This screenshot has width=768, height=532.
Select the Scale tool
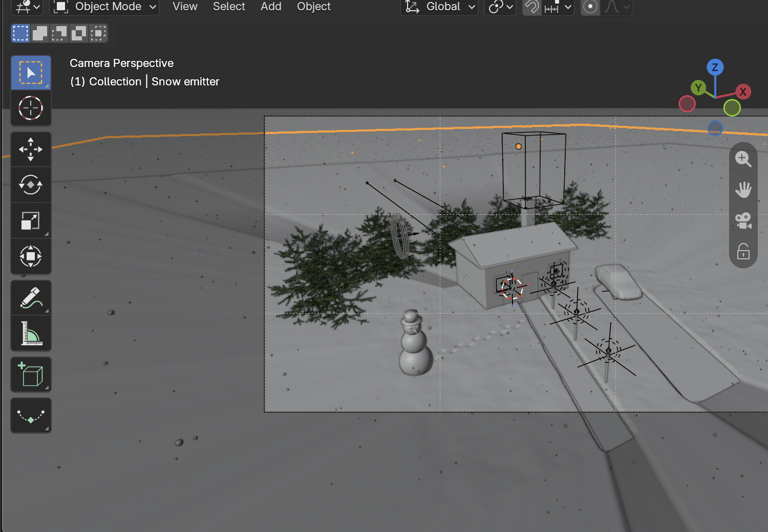pos(31,220)
